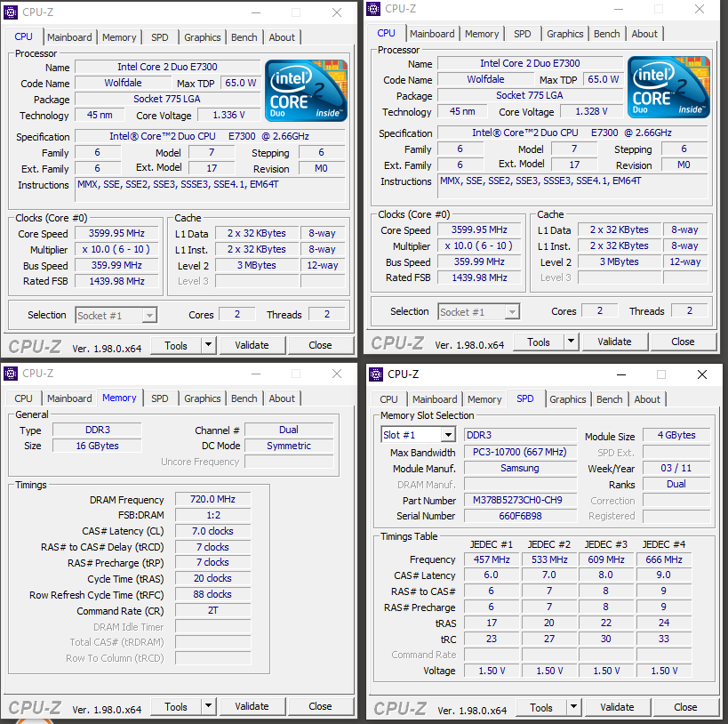728x724 pixels.
Task: Click Close button in the top-left window
Action: (x=320, y=345)
